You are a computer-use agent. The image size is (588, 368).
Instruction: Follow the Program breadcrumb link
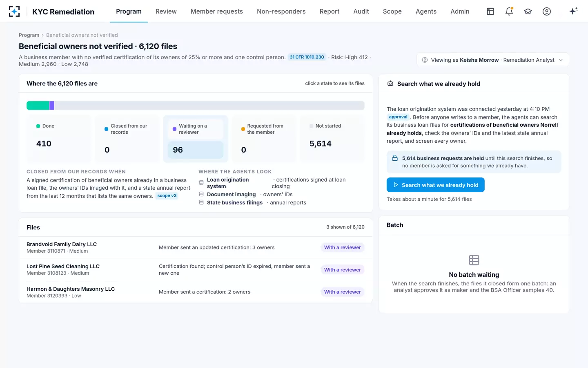[29, 35]
